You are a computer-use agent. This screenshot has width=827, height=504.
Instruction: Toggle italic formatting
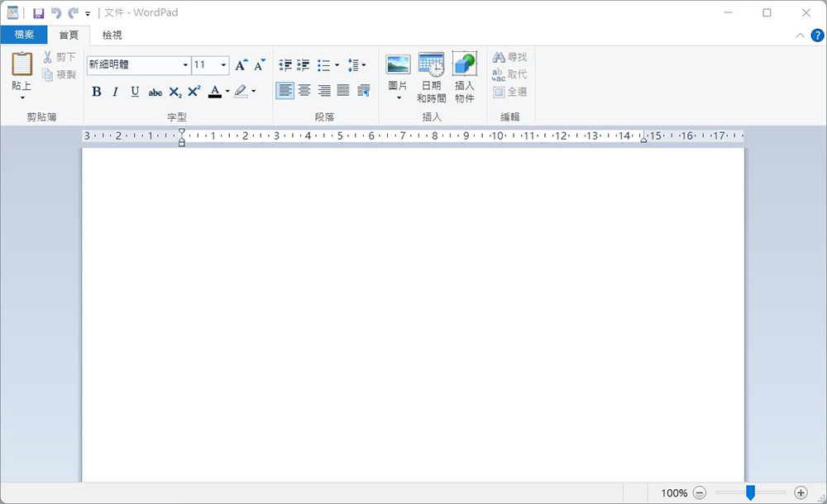pyautogui.click(x=115, y=92)
